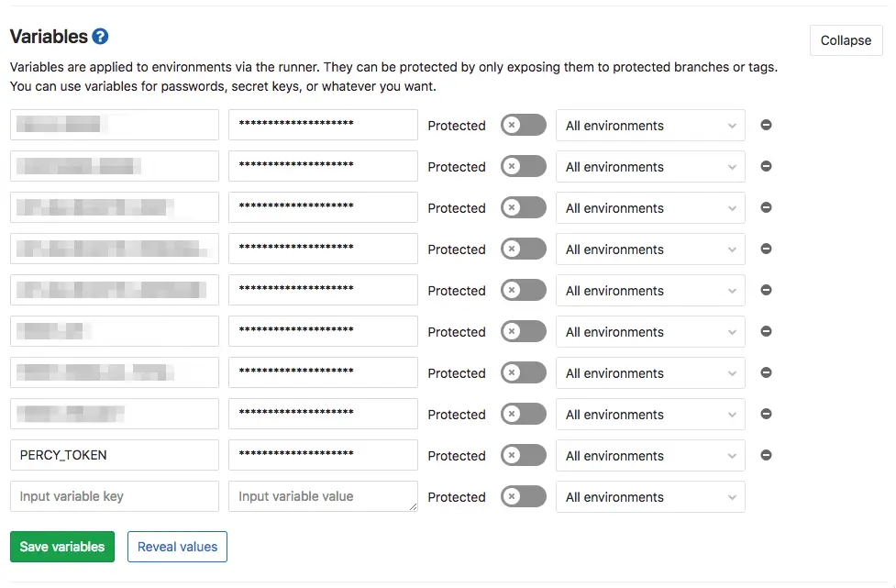Click the Input variable key field
Image resolution: width=896 pixels, height=588 pixels.
click(x=115, y=496)
